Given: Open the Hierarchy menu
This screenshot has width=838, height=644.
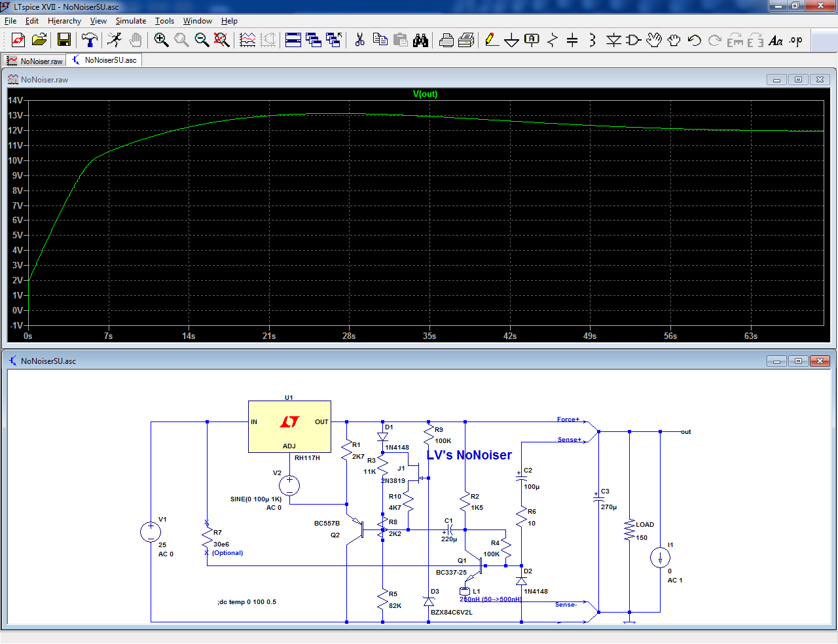Looking at the screenshot, I should [64, 21].
